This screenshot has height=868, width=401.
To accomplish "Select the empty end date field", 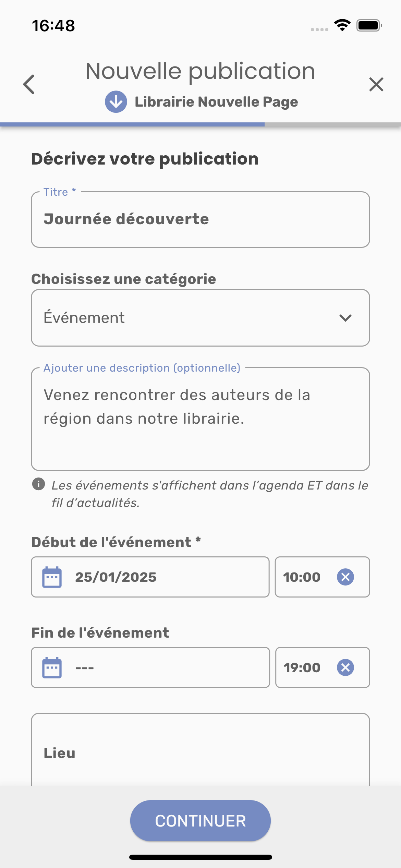I will (165, 668).
